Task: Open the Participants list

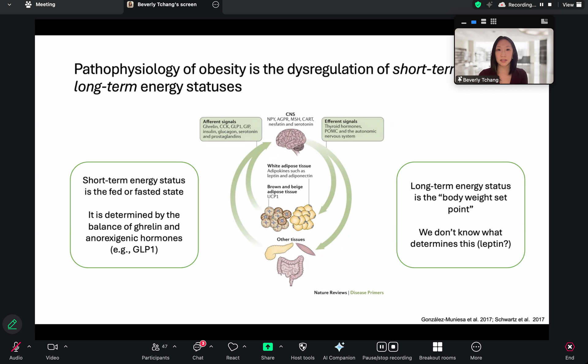Action: click(156, 347)
